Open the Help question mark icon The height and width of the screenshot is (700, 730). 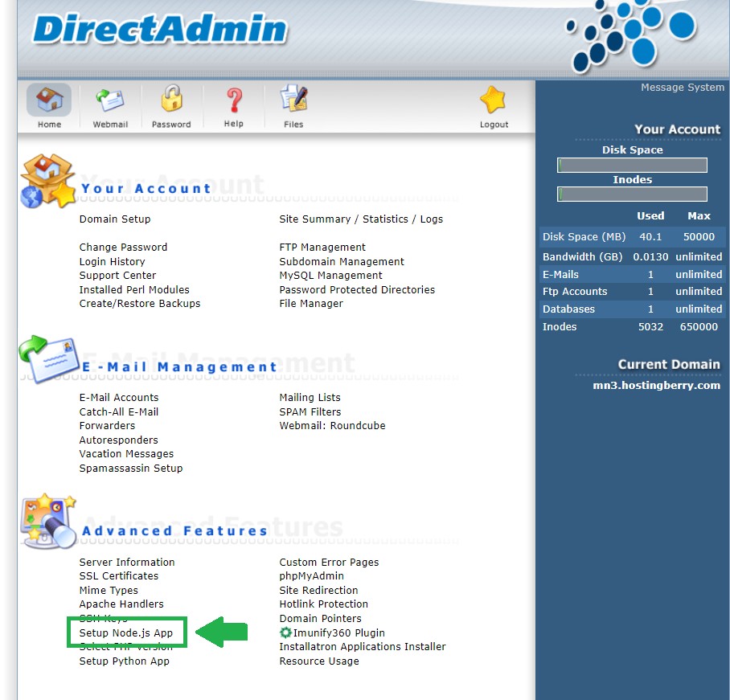pos(233,100)
